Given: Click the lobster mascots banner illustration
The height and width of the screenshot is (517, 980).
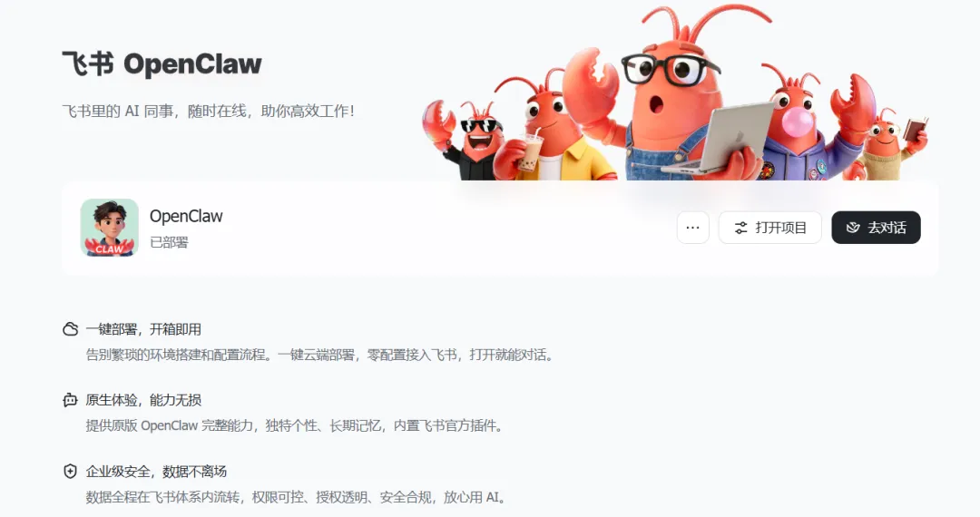Looking at the screenshot, I should [676, 93].
